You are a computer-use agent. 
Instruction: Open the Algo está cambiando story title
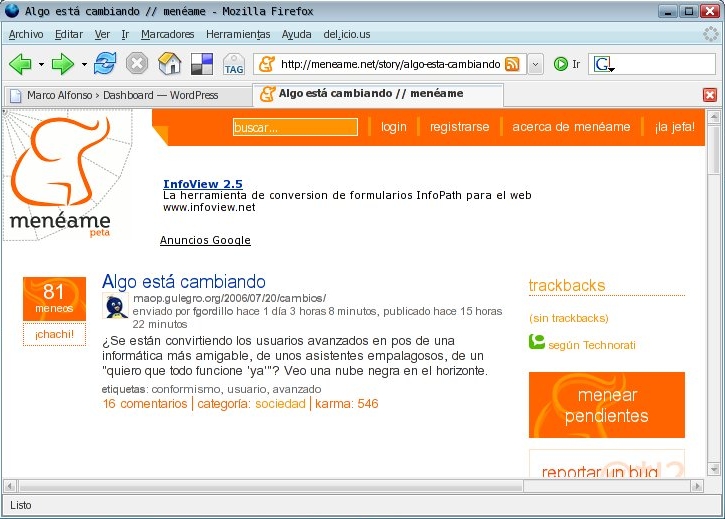click(x=184, y=281)
